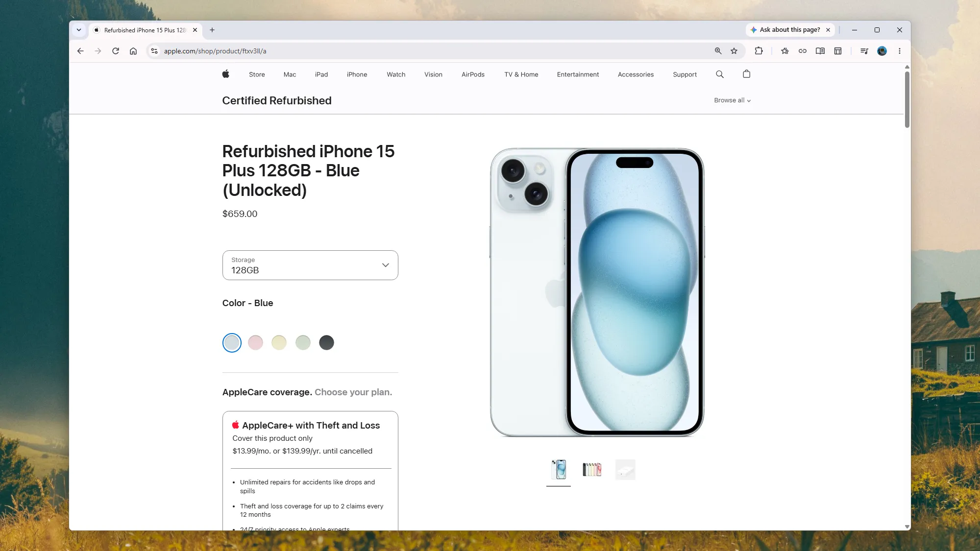Select the Black color swatch
Screen dimensions: 980x551
[326, 343]
